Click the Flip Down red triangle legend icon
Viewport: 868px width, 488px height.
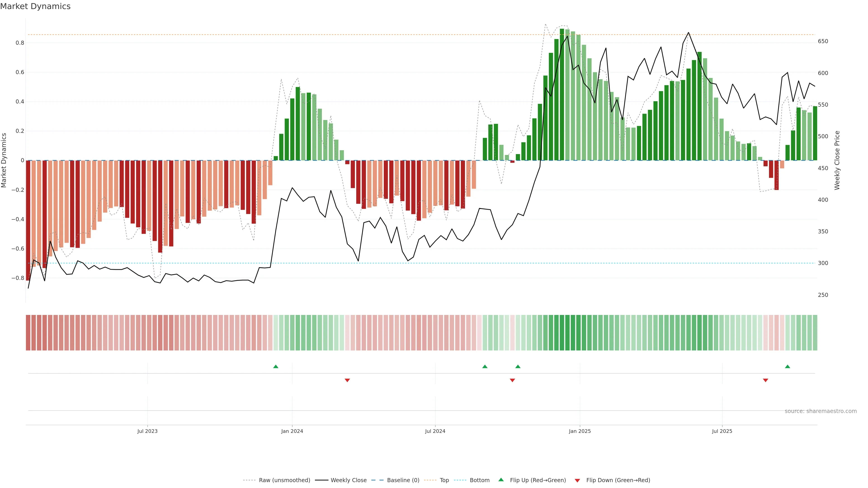click(577, 480)
